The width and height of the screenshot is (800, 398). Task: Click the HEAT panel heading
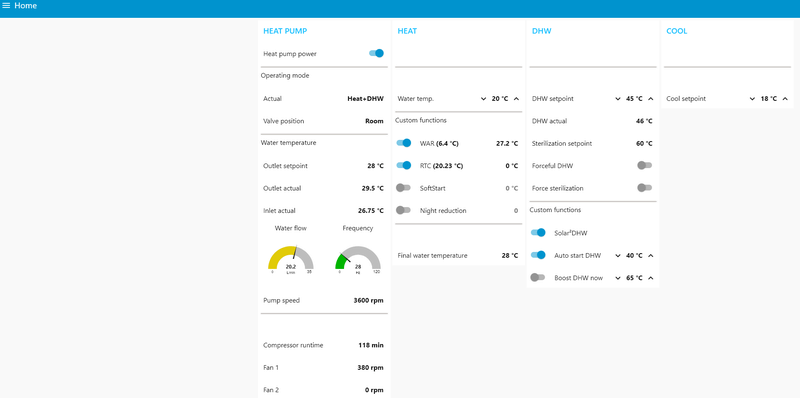click(x=407, y=31)
